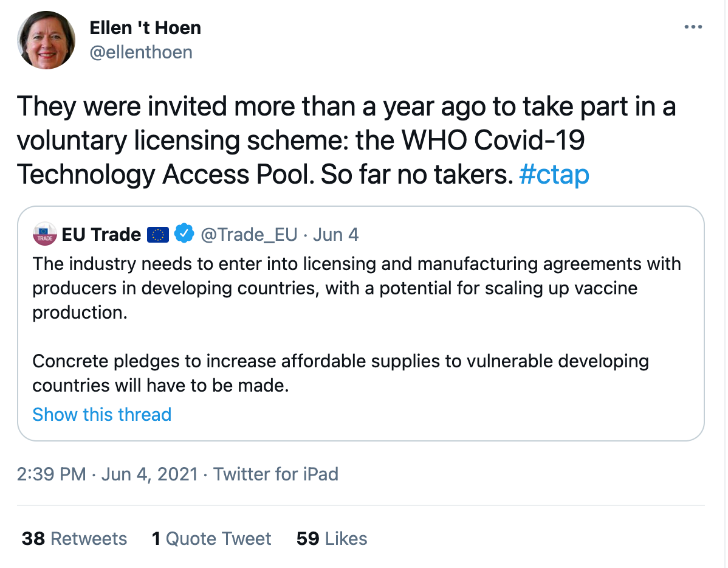This screenshot has width=728, height=568.
Task: Click Twitter for iPad source label
Action: (276, 474)
